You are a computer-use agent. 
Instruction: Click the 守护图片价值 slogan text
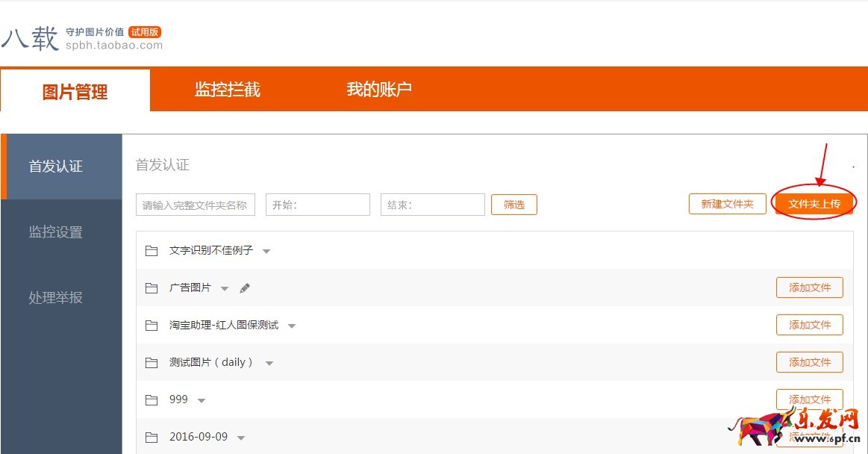point(95,32)
